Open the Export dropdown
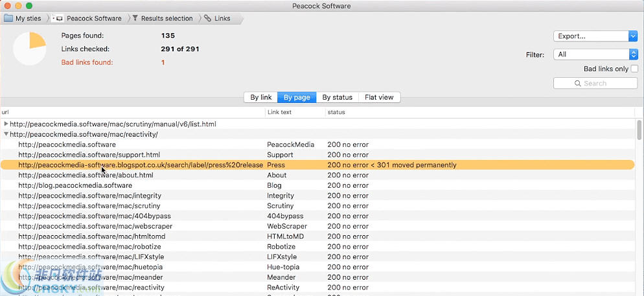 (x=595, y=36)
